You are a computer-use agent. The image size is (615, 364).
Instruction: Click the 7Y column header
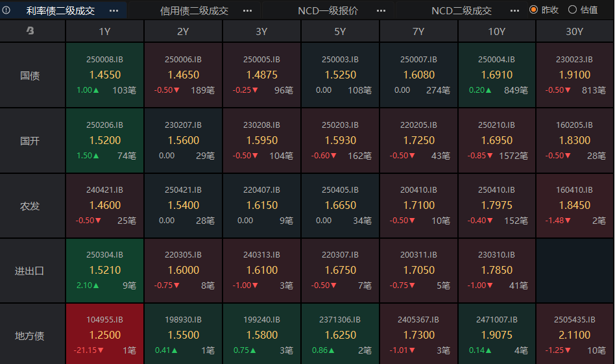[418, 31]
